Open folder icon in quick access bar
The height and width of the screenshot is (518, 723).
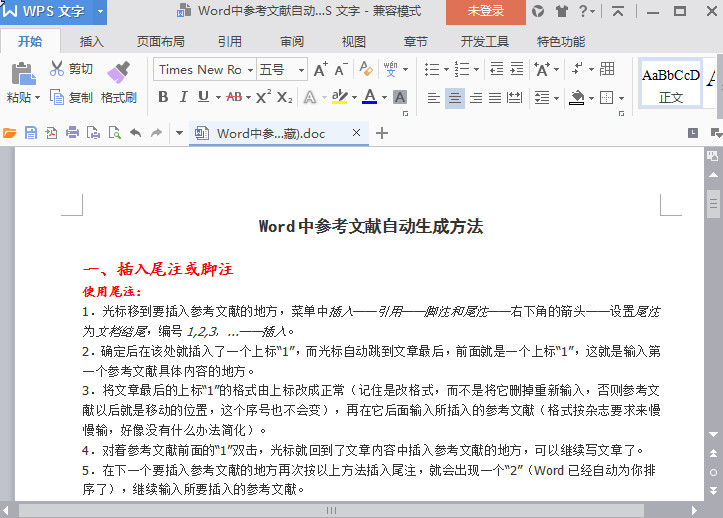click(x=10, y=133)
